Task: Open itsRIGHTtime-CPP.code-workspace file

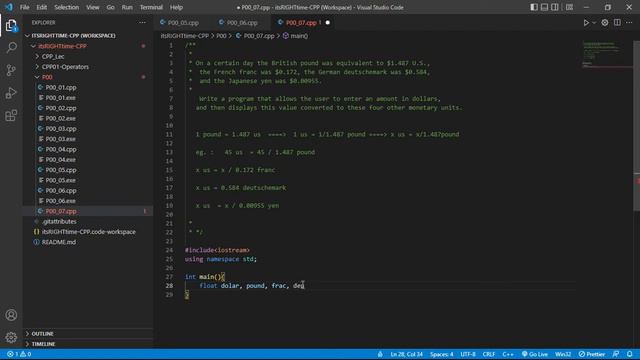Action: click(88, 232)
